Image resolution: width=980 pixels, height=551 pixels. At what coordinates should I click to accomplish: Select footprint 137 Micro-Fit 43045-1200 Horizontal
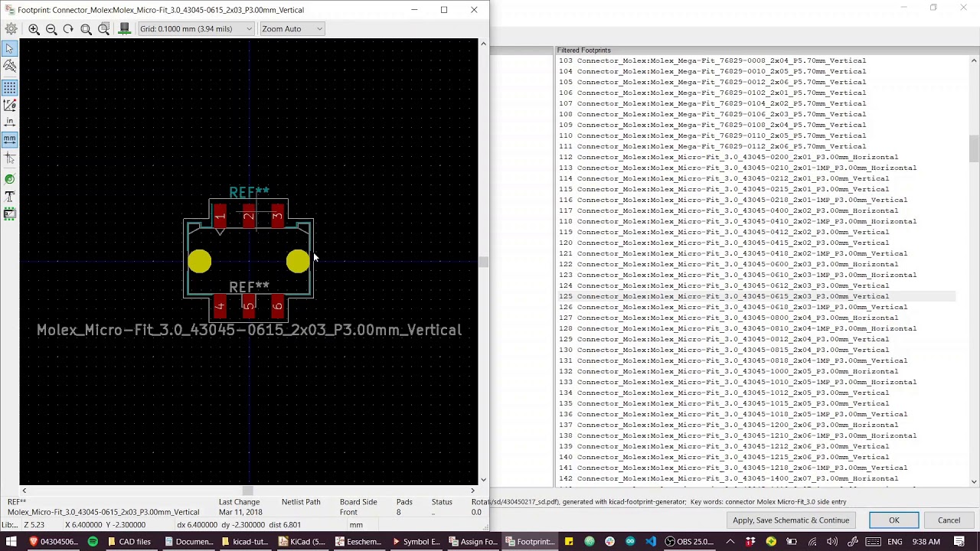pos(756,425)
